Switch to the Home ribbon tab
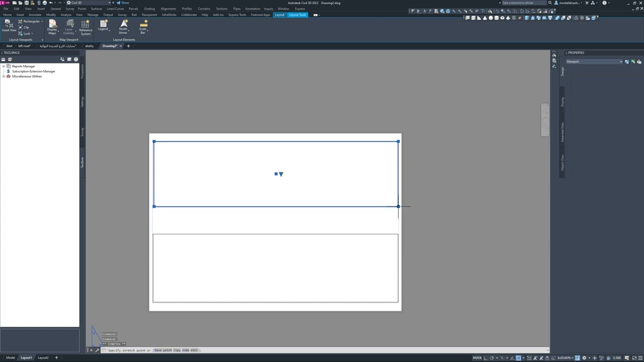The width and height of the screenshot is (644, 362). pyautogui.click(x=8, y=15)
